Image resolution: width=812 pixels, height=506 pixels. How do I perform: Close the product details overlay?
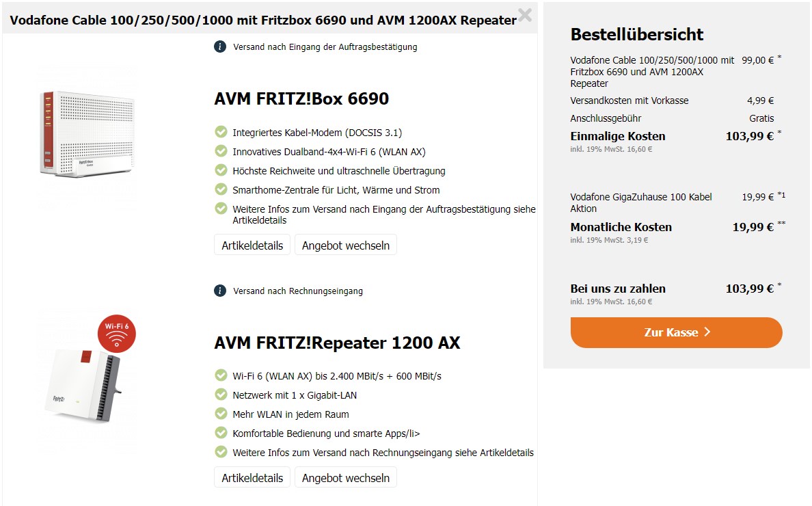(525, 14)
